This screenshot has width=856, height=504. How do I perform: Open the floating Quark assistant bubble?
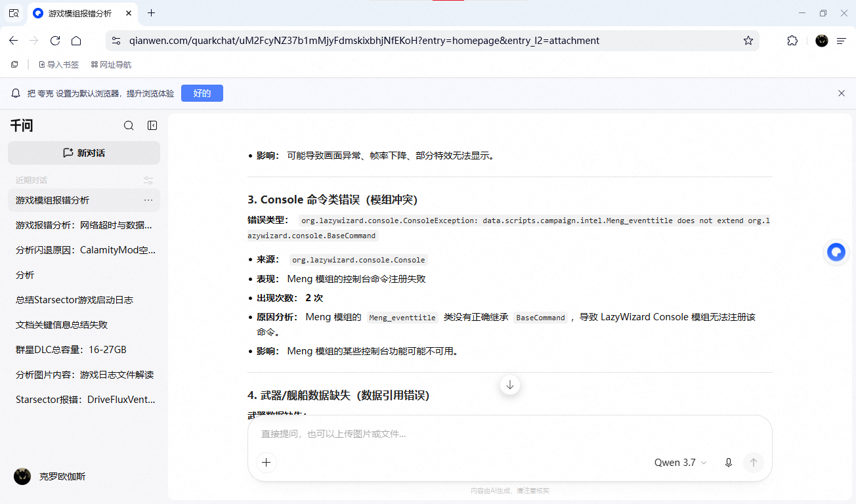tap(836, 252)
